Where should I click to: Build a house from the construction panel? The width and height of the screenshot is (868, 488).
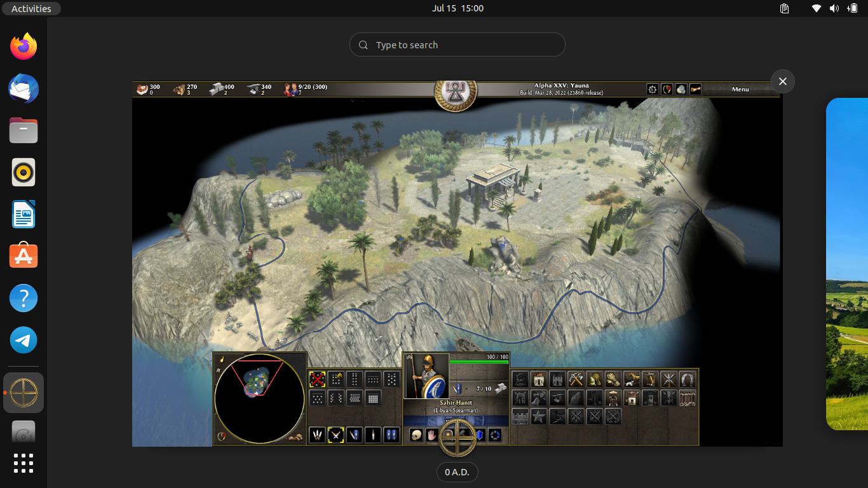pyautogui.click(x=539, y=379)
